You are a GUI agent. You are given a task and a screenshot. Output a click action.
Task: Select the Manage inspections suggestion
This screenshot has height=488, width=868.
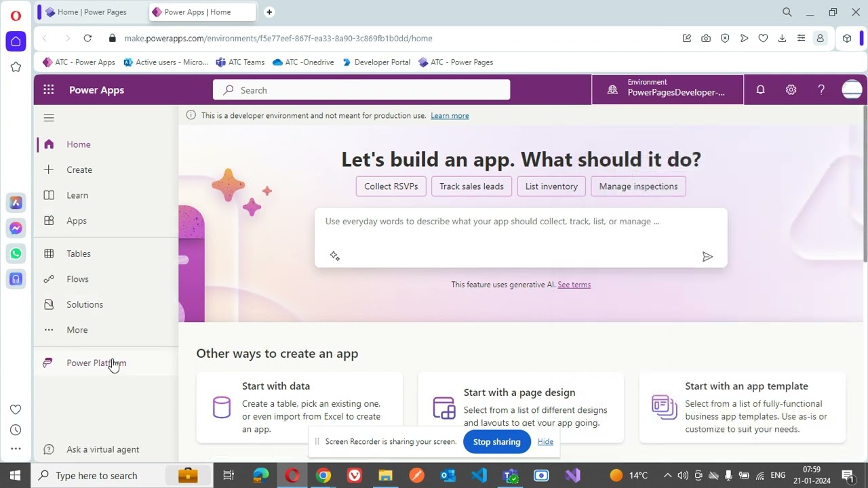[x=638, y=186]
